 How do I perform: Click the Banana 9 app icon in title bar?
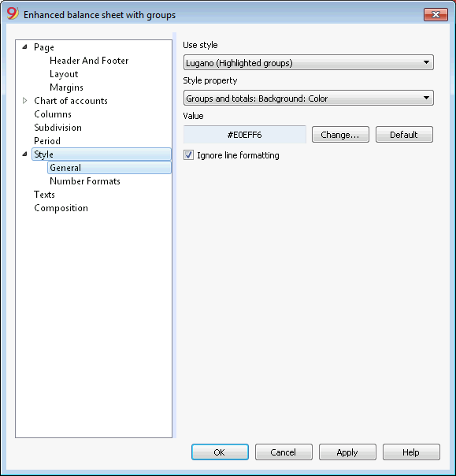(x=13, y=14)
